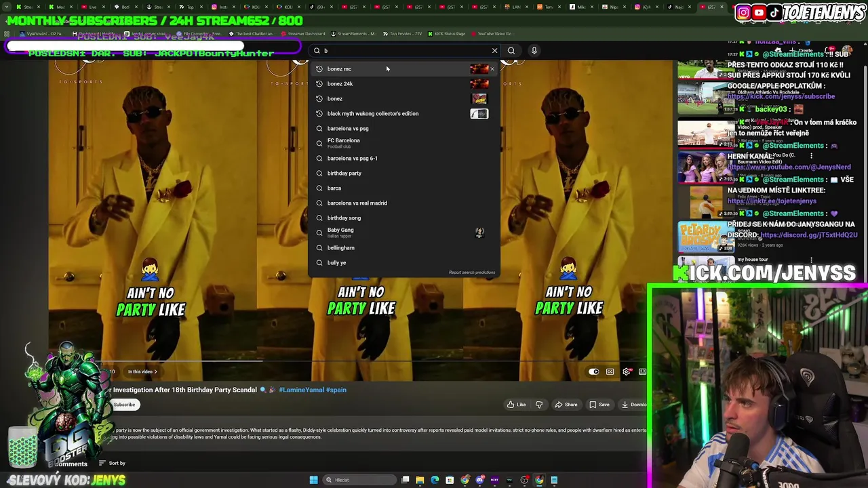
Task: Launch Microsoft Edge from the taskbar
Action: (x=435, y=480)
